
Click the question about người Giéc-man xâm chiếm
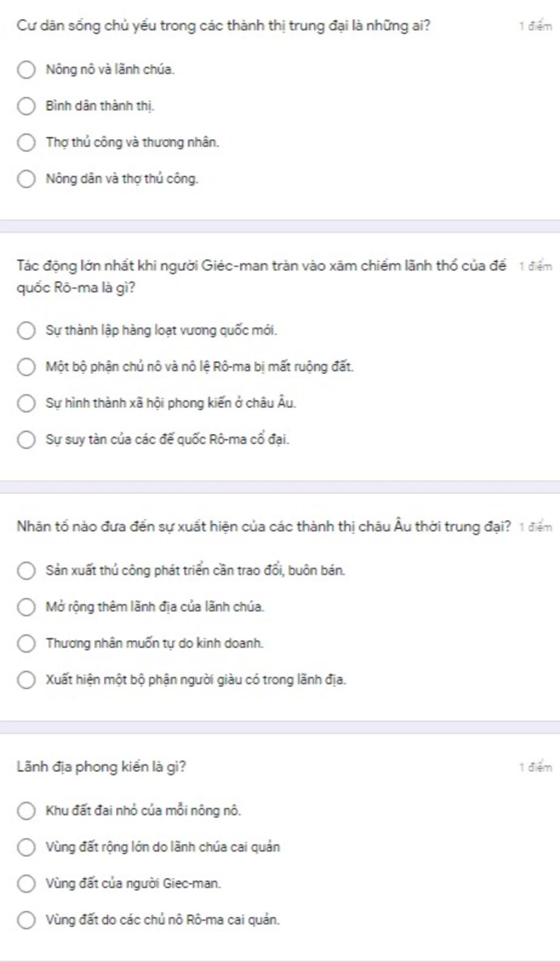tap(261, 277)
